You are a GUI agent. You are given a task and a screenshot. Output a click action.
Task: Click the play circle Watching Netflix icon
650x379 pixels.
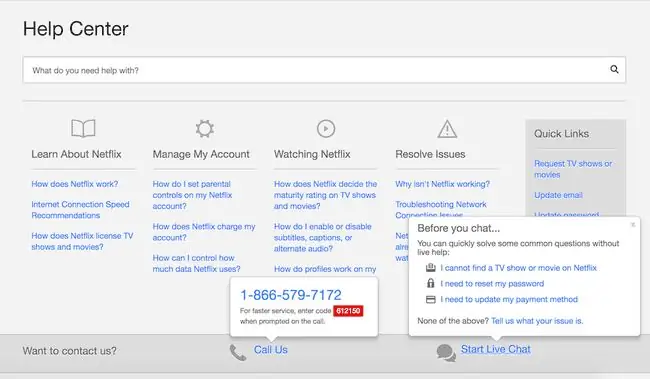click(x=326, y=129)
